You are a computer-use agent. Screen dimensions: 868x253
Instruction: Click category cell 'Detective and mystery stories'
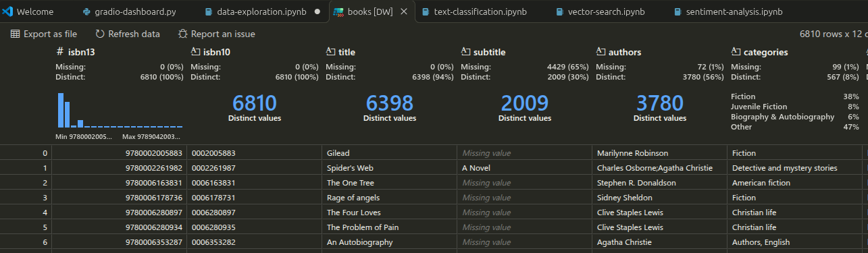pyautogui.click(x=794, y=168)
